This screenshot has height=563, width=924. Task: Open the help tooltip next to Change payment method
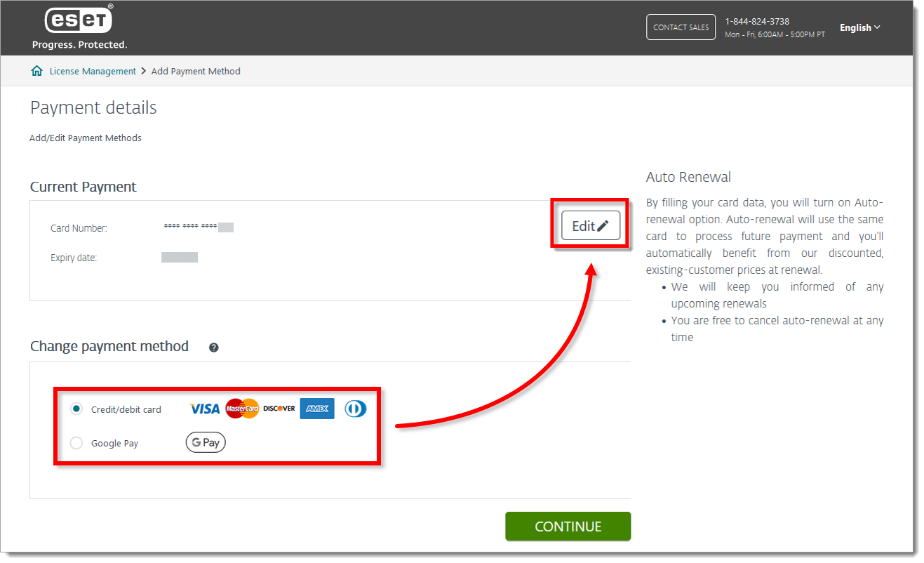click(213, 347)
